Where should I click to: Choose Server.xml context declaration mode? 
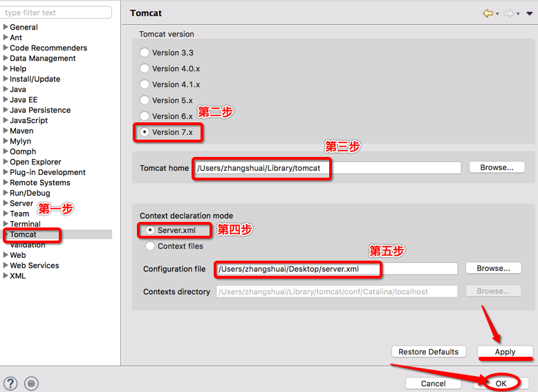click(150, 230)
